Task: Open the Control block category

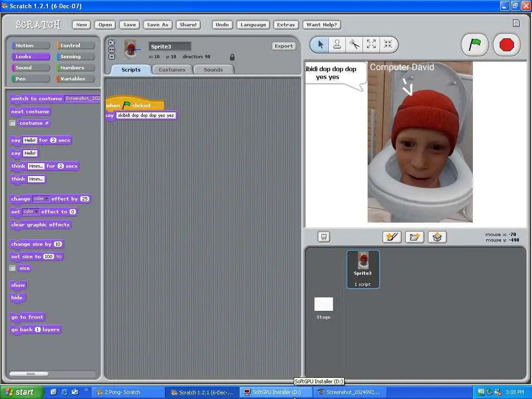Action: 75,45
